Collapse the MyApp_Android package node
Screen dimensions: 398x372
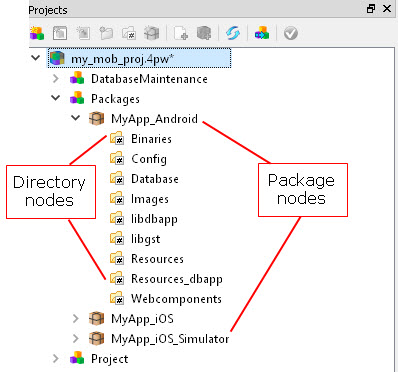76,118
